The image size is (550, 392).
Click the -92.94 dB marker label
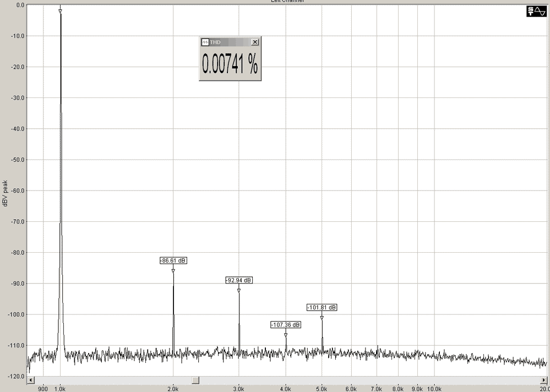pyautogui.click(x=239, y=280)
